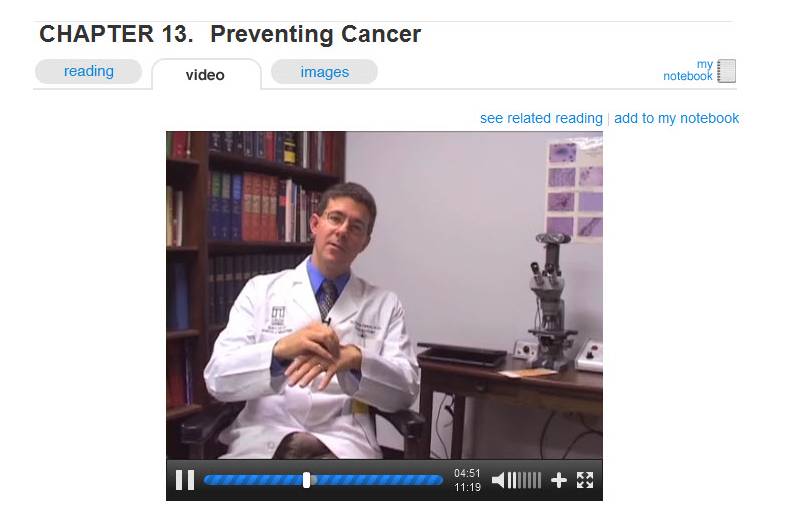This screenshot has width=798, height=528.
Task: Enter fullscreen mode for the video
Action: (585, 480)
